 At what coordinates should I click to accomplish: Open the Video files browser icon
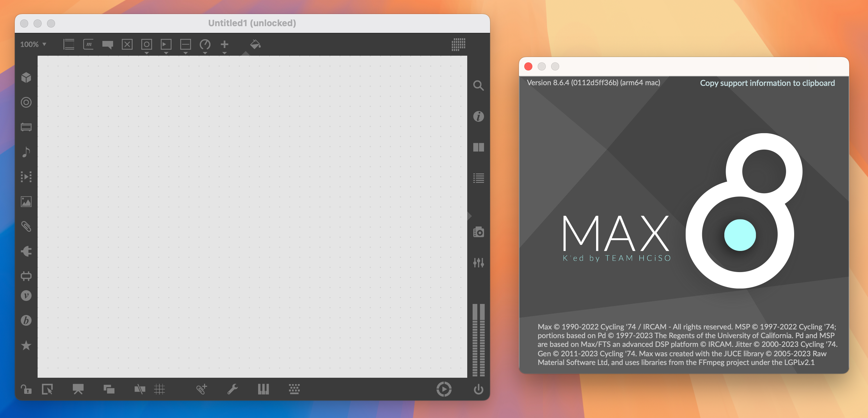click(26, 177)
